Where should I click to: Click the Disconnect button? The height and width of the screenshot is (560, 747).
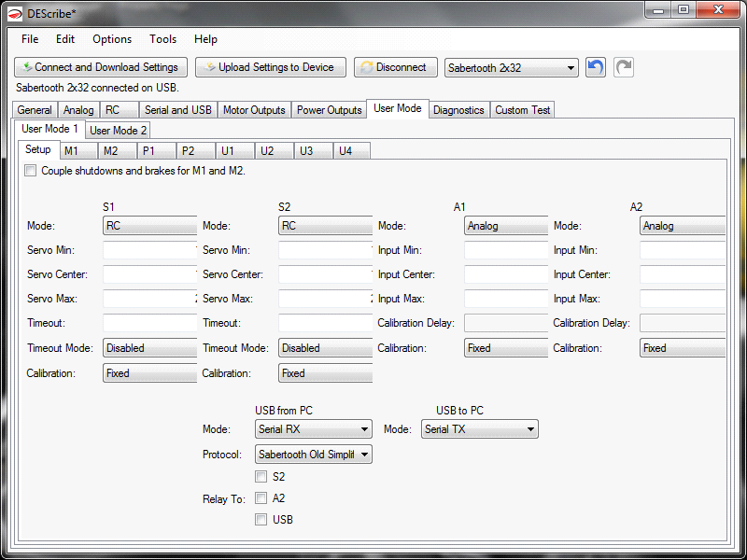pyautogui.click(x=395, y=67)
